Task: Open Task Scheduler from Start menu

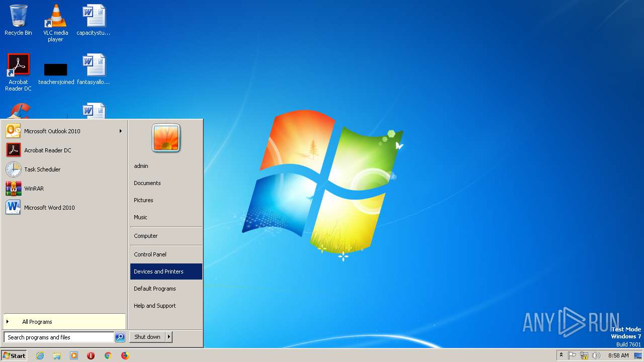Action: [64, 169]
